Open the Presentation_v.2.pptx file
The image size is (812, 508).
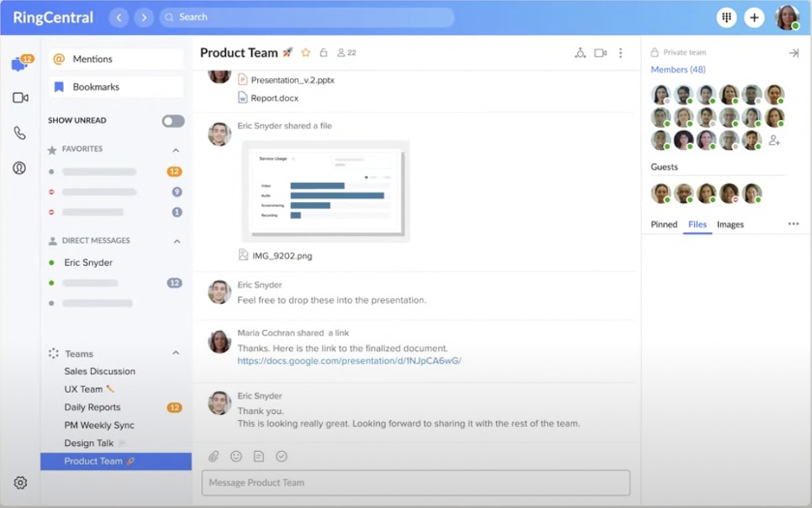coord(286,79)
